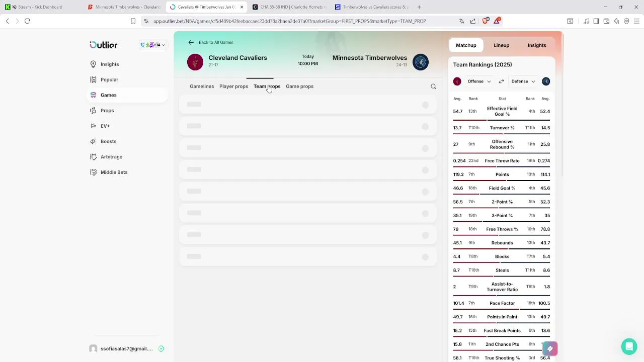Click the floating gradient rocket button
The image size is (644, 362).
point(550,348)
